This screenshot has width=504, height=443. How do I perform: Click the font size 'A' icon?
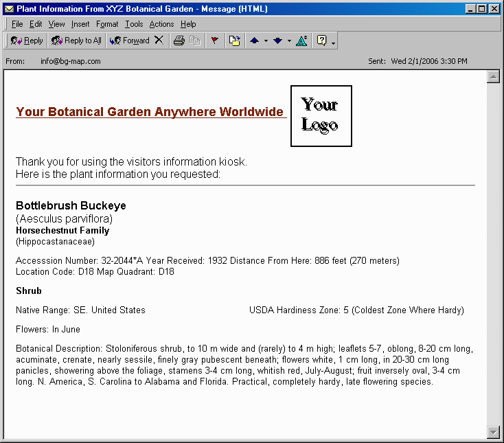(301, 41)
